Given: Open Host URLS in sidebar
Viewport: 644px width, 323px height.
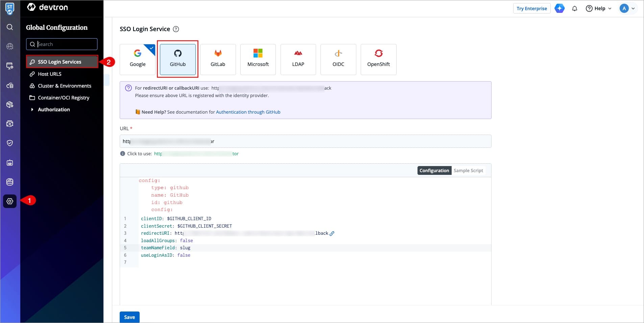Looking at the screenshot, I should coord(50,74).
